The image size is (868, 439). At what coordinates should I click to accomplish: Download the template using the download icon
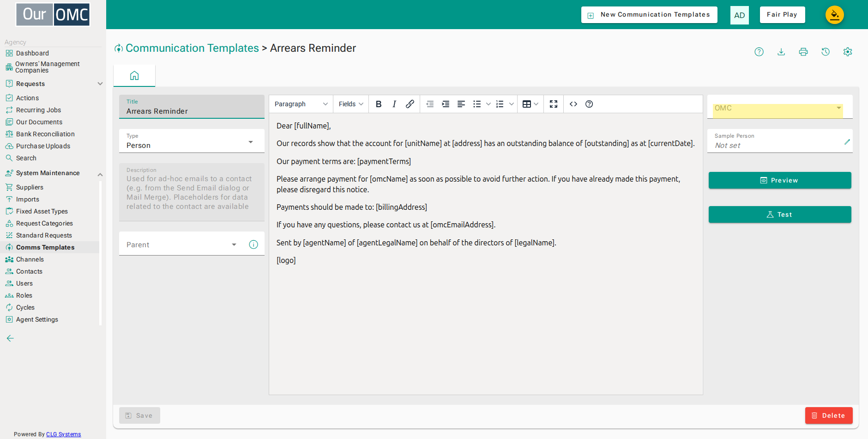[781, 52]
